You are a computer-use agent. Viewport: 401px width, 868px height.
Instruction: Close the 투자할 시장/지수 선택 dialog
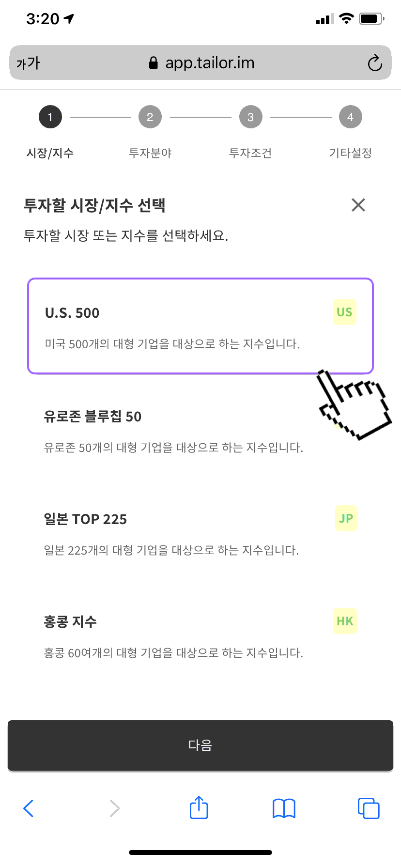click(x=358, y=205)
